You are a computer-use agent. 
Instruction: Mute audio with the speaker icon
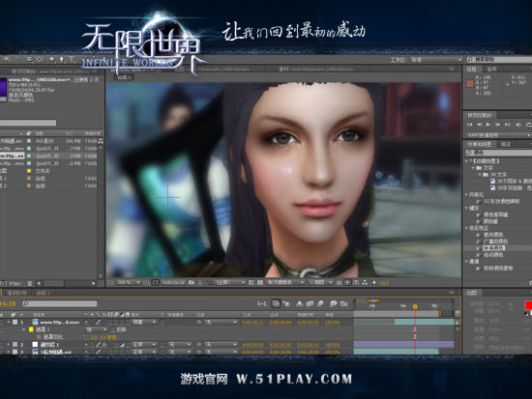click(x=518, y=125)
